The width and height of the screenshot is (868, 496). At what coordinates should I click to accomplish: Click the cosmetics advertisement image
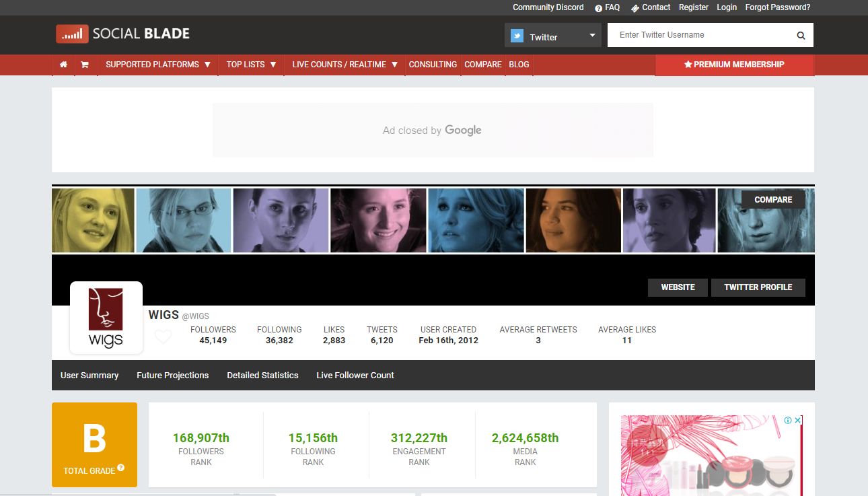point(712,456)
